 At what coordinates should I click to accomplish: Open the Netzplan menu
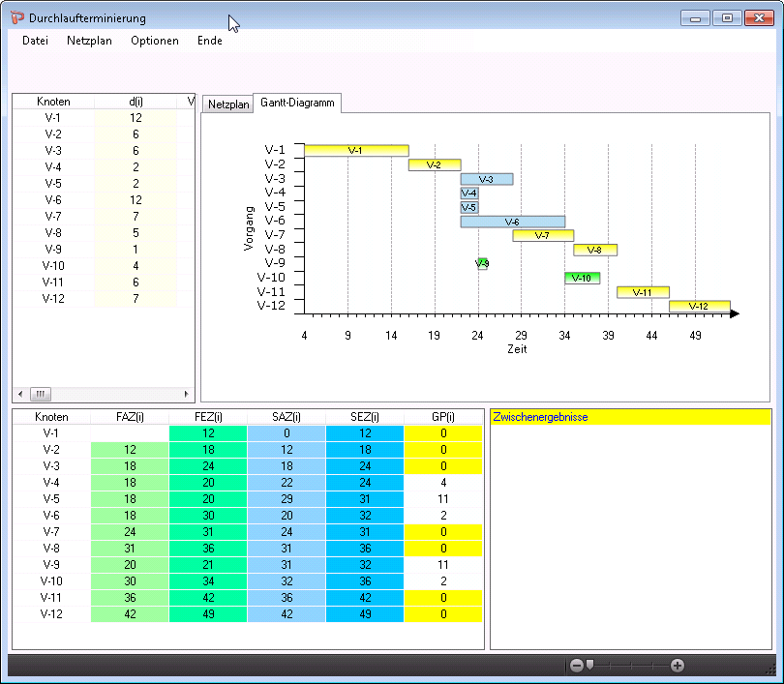(x=89, y=41)
